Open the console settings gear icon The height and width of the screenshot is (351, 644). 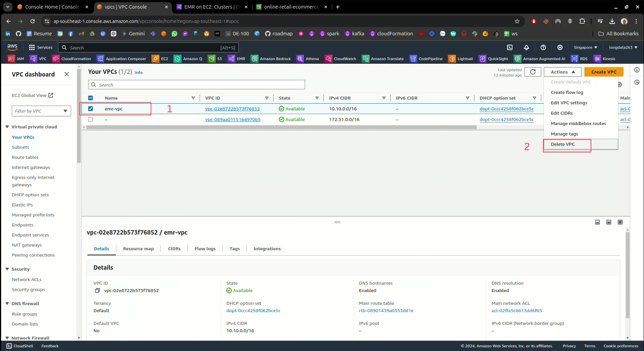[x=560, y=47]
